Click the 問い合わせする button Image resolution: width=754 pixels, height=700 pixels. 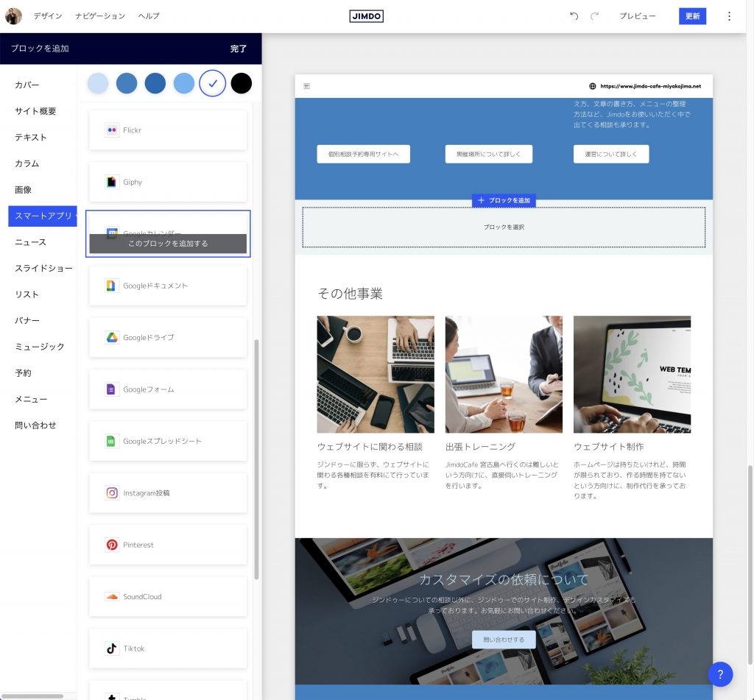click(x=504, y=640)
